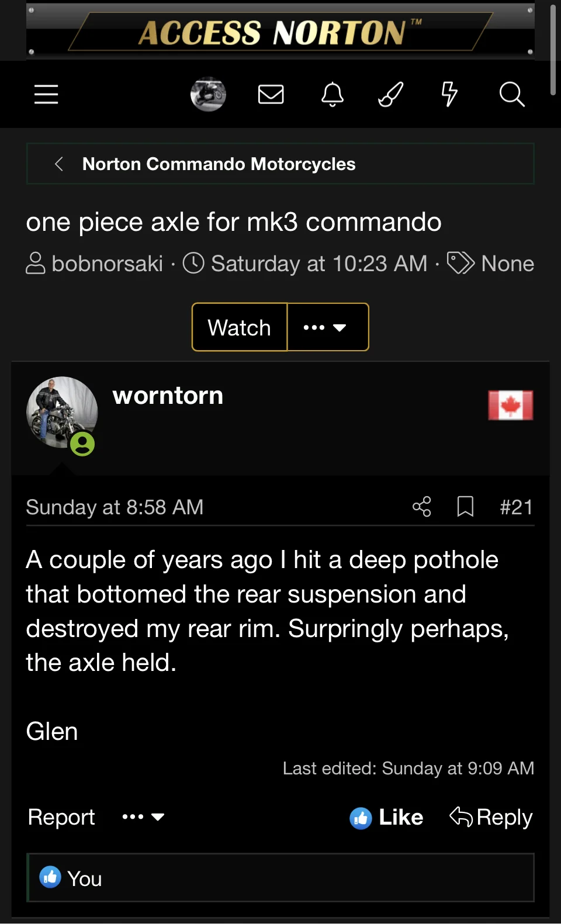The height and width of the screenshot is (924, 561).
Task: Expand more options next to Report
Action: [143, 817]
